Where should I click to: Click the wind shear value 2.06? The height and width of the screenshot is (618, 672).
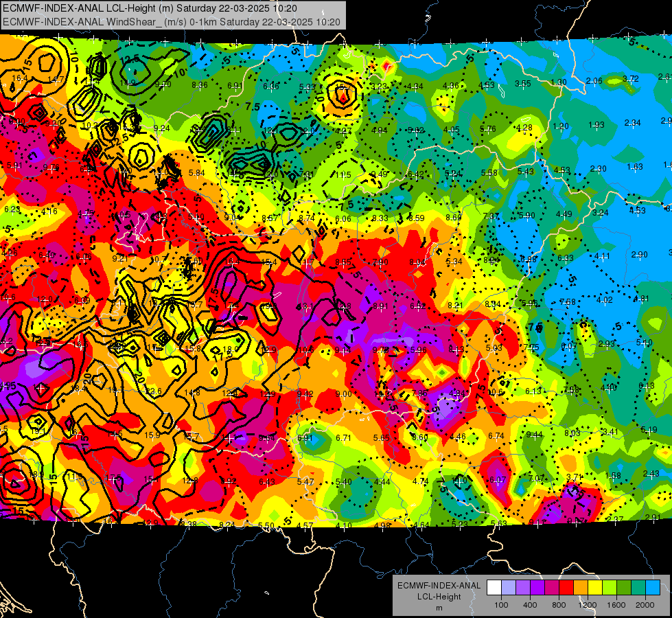click(x=594, y=80)
